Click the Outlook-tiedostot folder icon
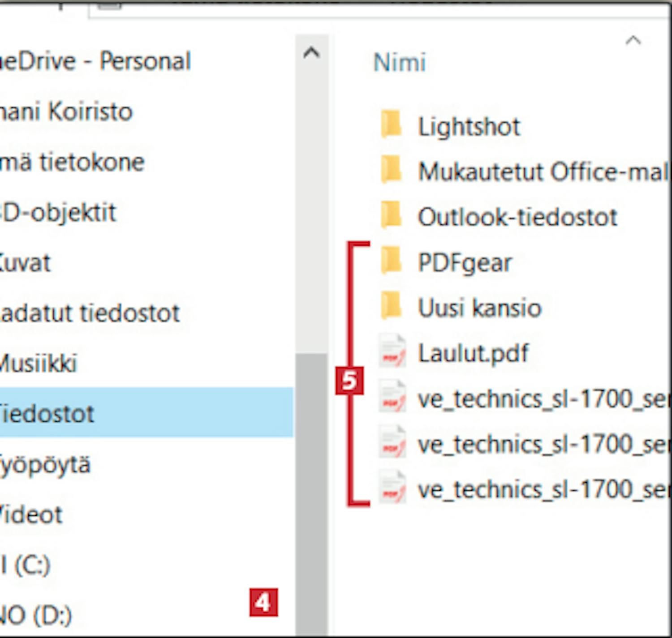Screen dimensions: 672x638 tap(391, 216)
